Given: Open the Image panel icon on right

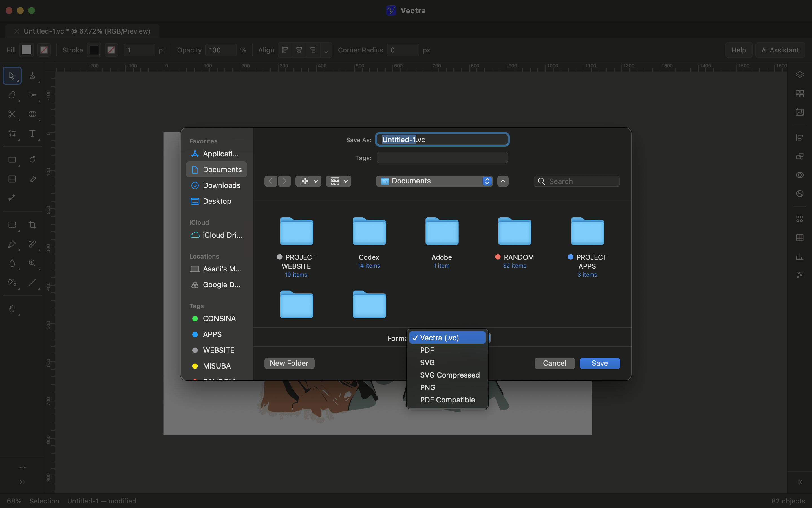Looking at the screenshot, I should (800, 112).
